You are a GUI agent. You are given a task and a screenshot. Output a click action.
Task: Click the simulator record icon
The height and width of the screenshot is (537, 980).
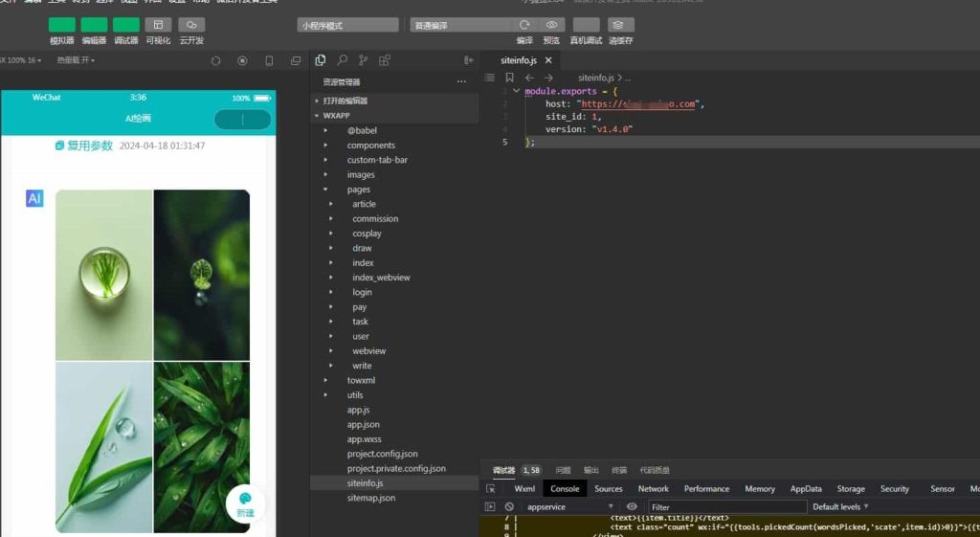coord(242,60)
